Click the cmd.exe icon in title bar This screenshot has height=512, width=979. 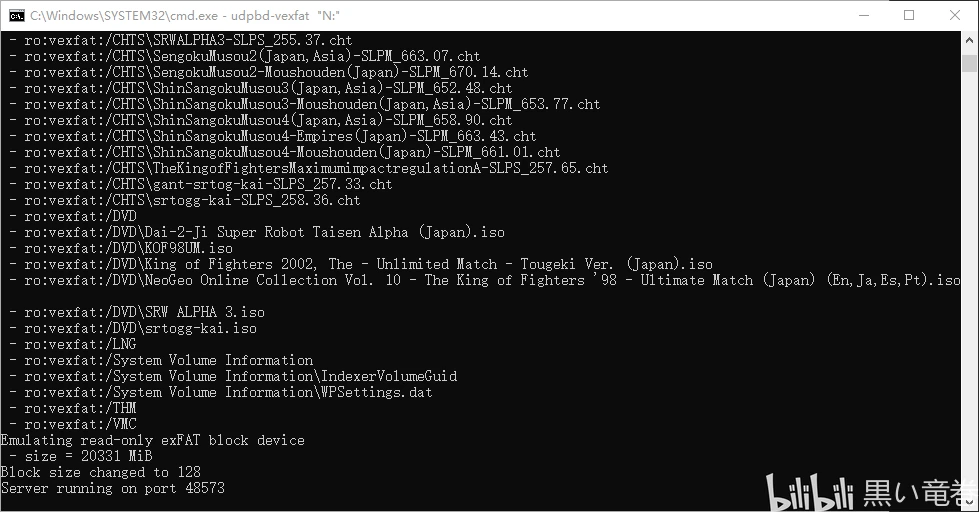pos(17,16)
